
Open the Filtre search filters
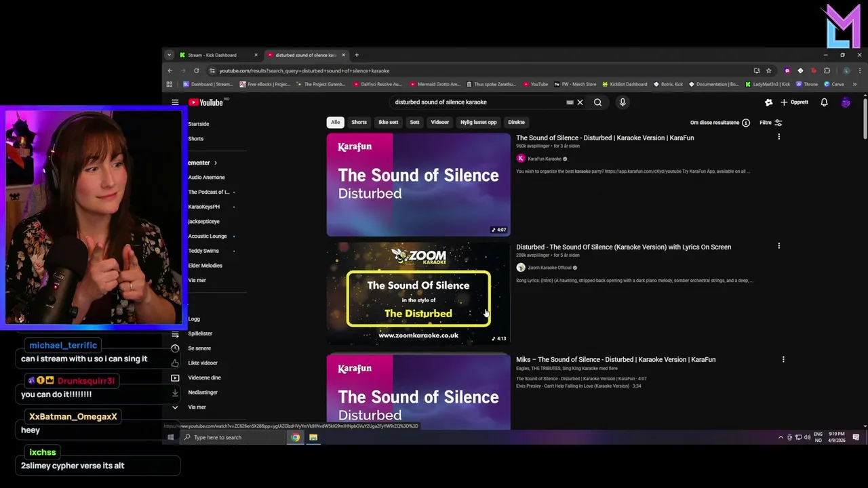(x=770, y=123)
